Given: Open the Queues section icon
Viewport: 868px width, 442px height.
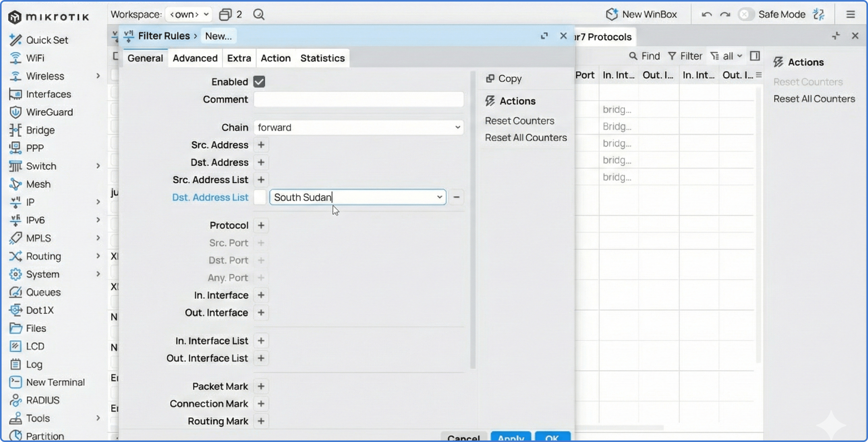Looking at the screenshot, I should 15,292.
